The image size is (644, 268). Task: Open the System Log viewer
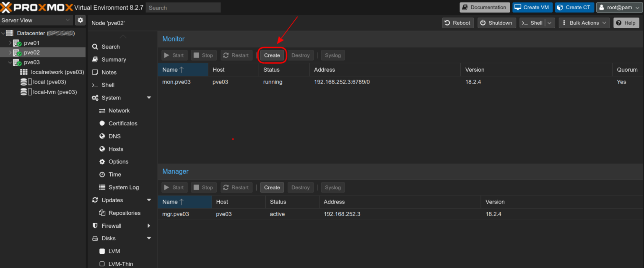point(101,187)
